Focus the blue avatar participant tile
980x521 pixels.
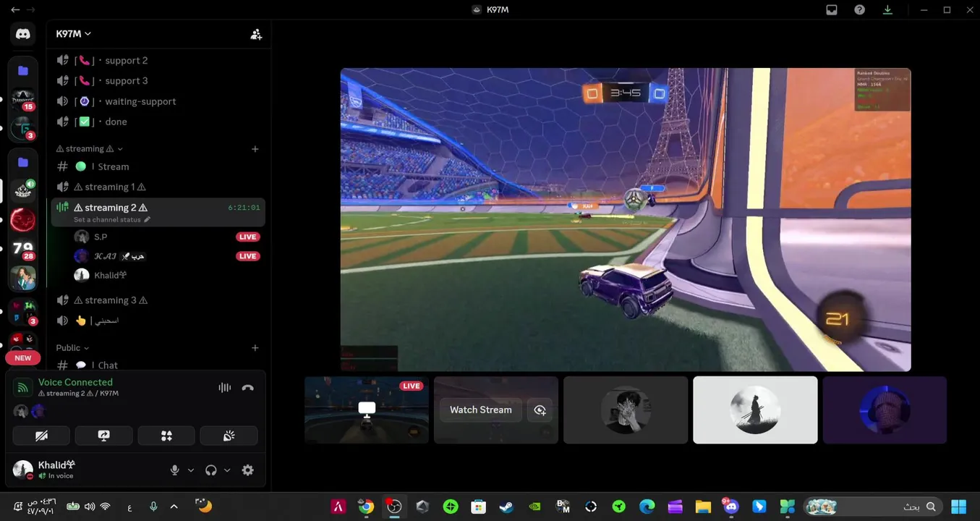885,410
